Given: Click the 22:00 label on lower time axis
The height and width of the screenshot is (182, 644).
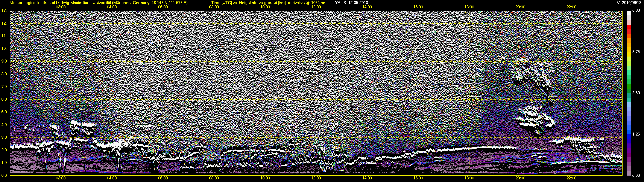Looking at the screenshot, I should click(571, 178).
